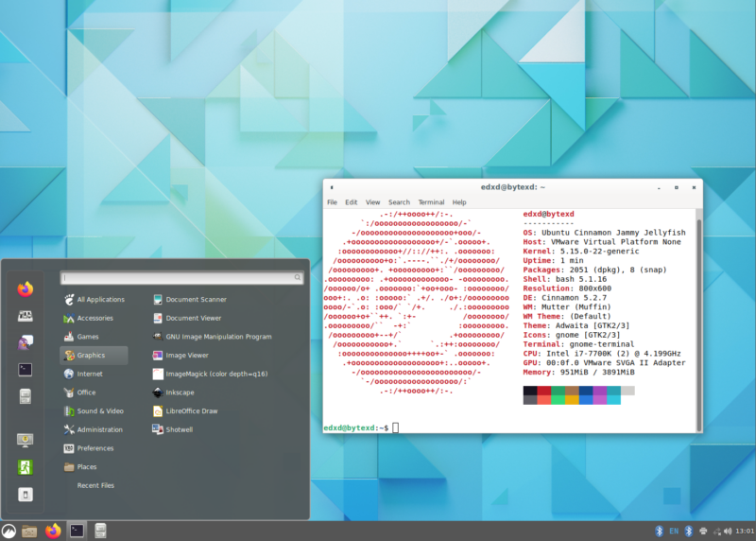
Task: Select the Recent Files category
Action: coord(94,485)
